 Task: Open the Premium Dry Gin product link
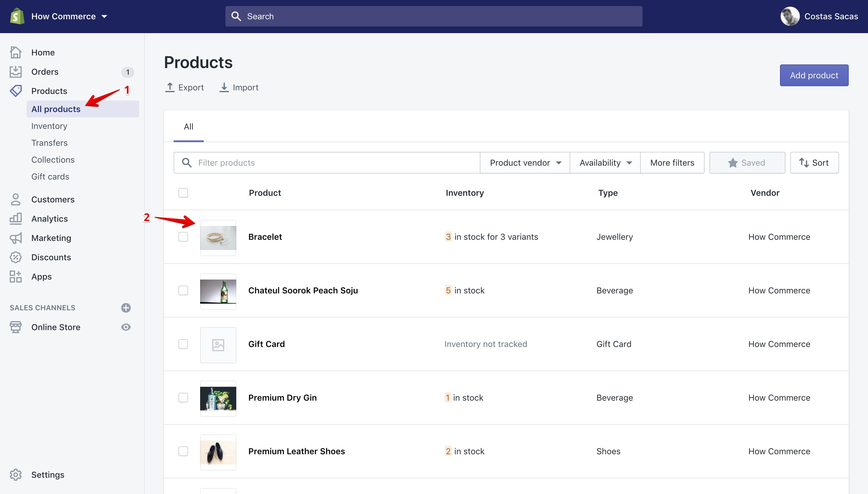coord(282,398)
